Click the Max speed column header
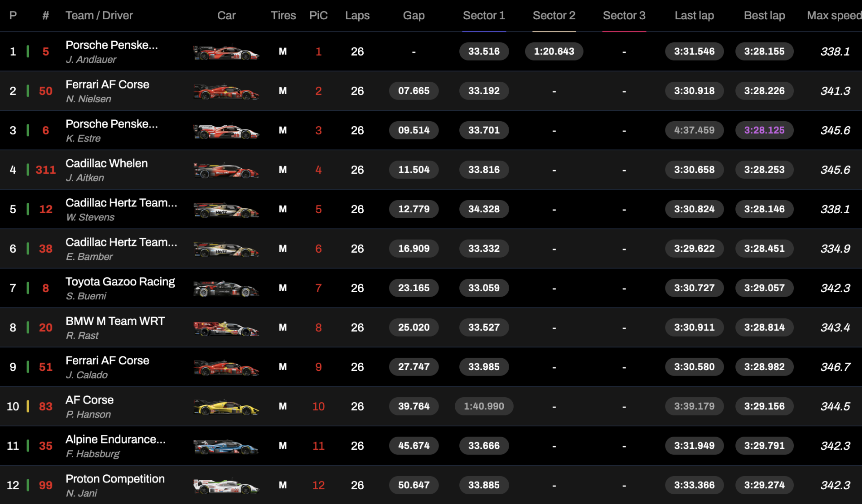The image size is (862, 504). [x=833, y=16]
